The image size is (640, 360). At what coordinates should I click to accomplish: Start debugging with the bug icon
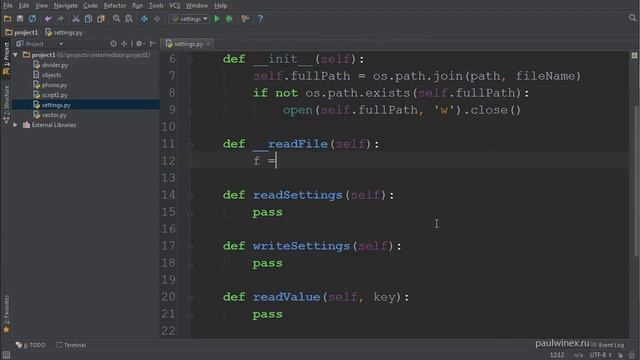229,19
